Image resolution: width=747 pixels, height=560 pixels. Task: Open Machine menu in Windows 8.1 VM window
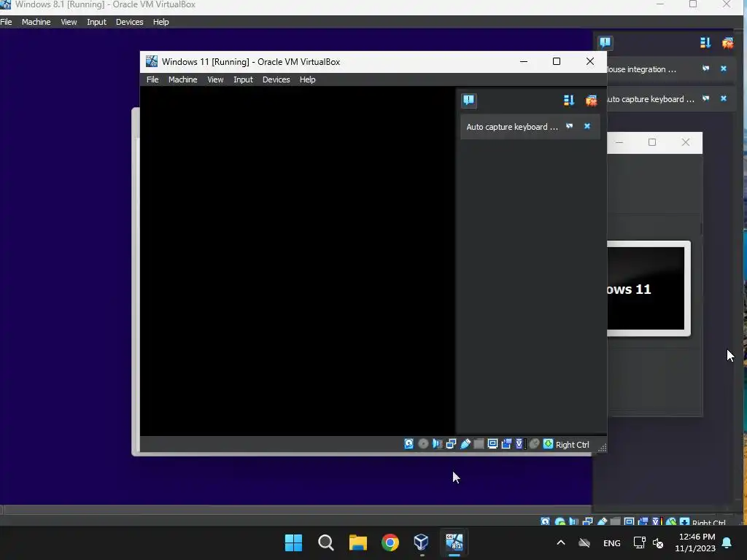click(36, 22)
